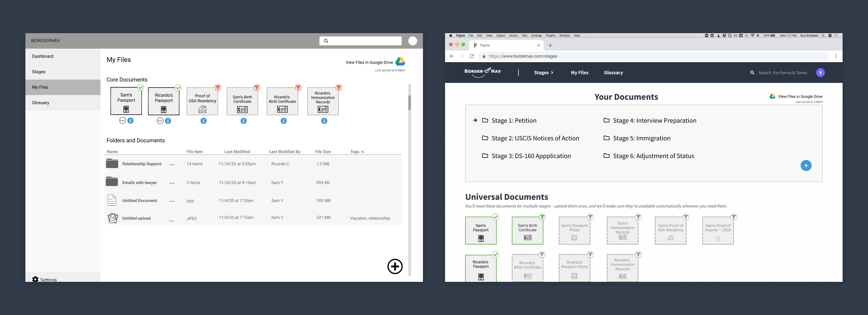Select Glossary in left wireframe sidebar
868x315 pixels.
[63, 103]
